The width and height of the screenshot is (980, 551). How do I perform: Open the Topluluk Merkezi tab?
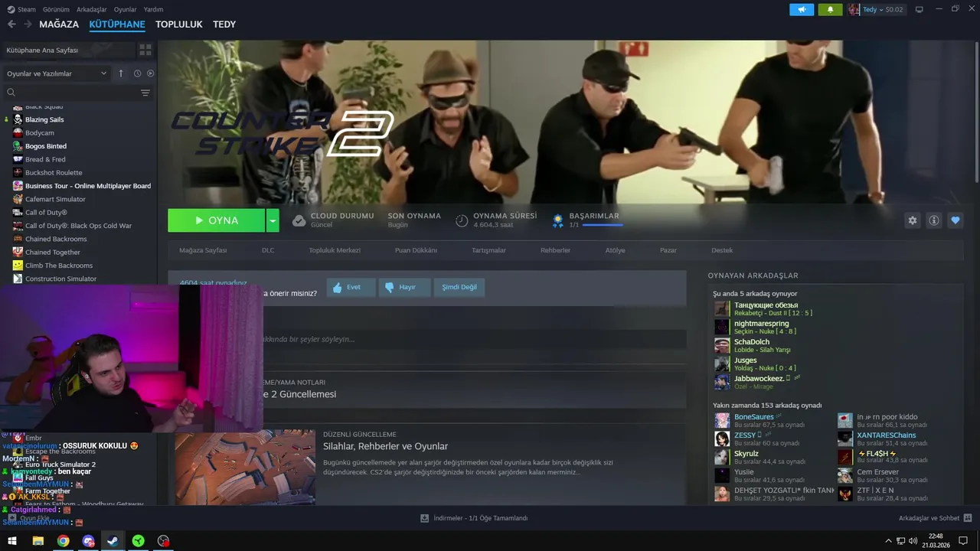(x=335, y=250)
